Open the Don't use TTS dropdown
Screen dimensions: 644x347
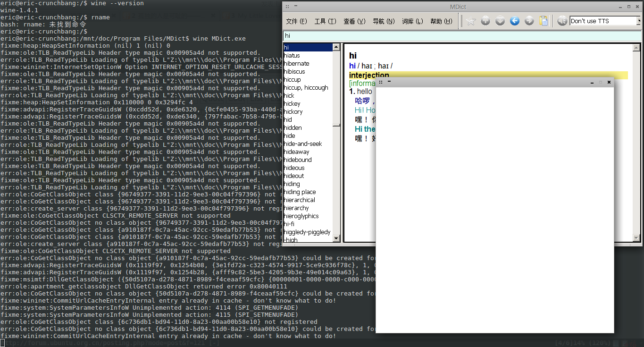coord(639,21)
